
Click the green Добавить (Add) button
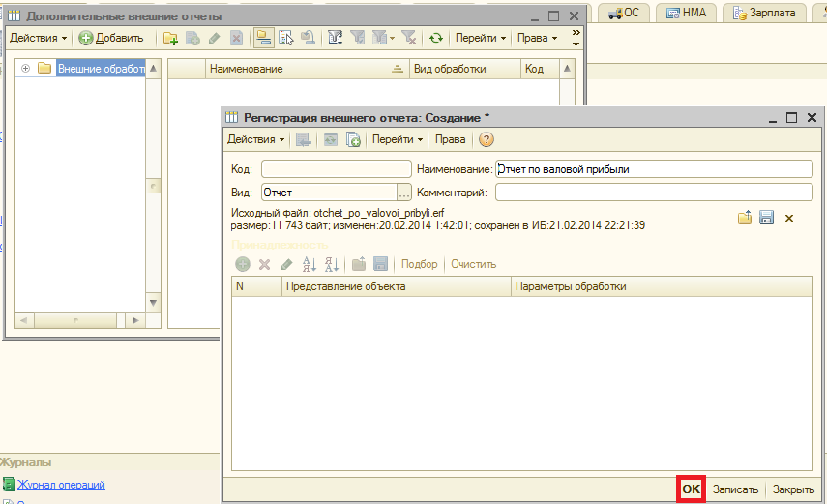point(111,38)
